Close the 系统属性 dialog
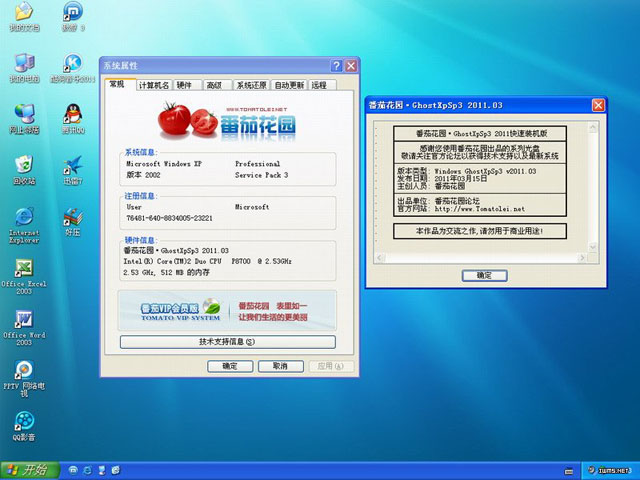 tap(351, 66)
